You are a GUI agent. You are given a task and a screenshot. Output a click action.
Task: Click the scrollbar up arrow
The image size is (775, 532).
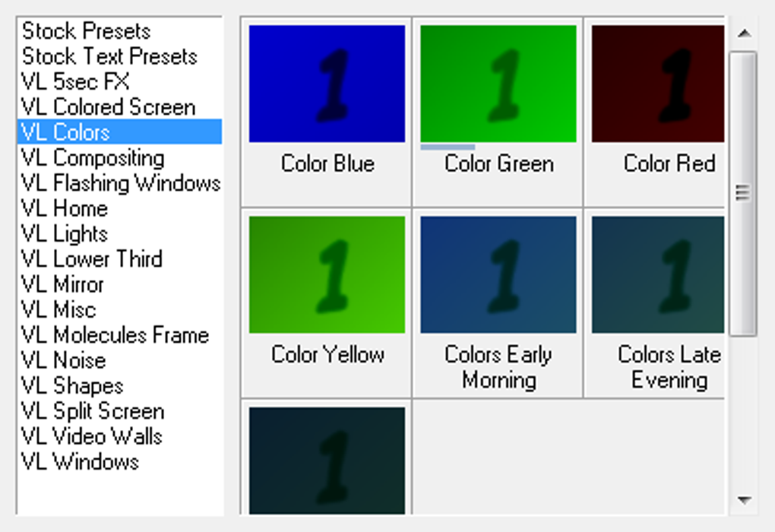[744, 33]
